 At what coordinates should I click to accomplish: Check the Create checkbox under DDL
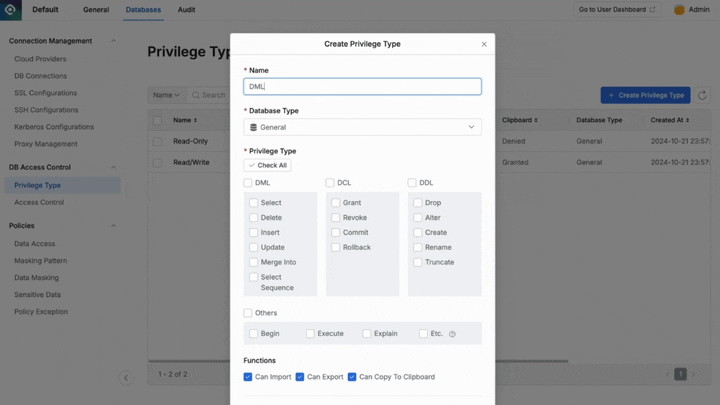coord(417,232)
